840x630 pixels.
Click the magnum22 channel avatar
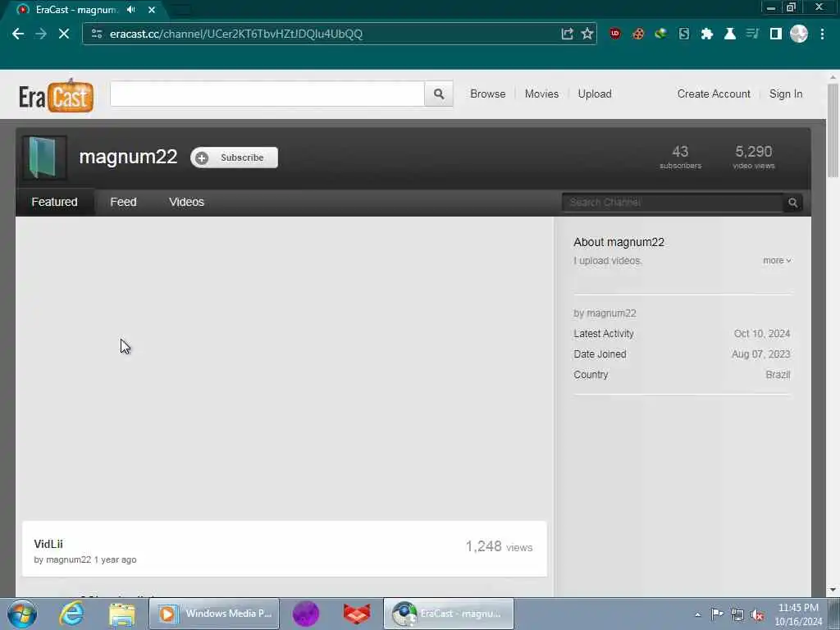pyautogui.click(x=44, y=157)
